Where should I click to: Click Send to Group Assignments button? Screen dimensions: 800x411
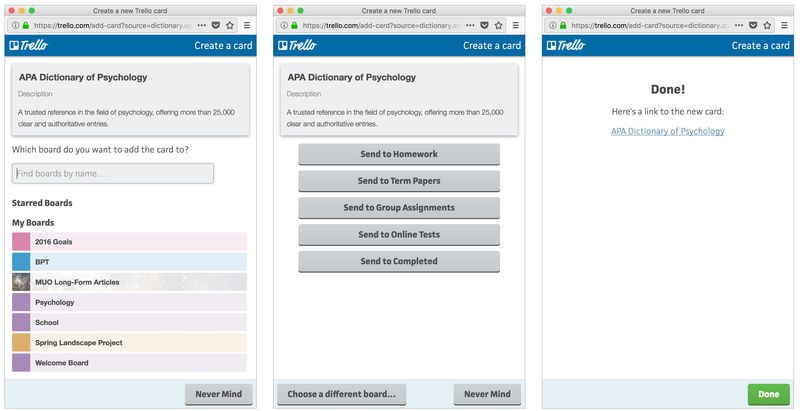[399, 208]
